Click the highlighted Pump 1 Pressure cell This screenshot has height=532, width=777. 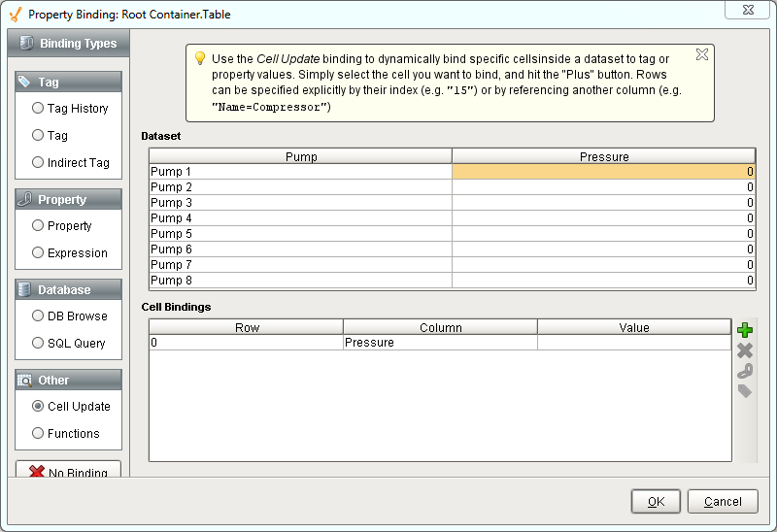tap(603, 172)
